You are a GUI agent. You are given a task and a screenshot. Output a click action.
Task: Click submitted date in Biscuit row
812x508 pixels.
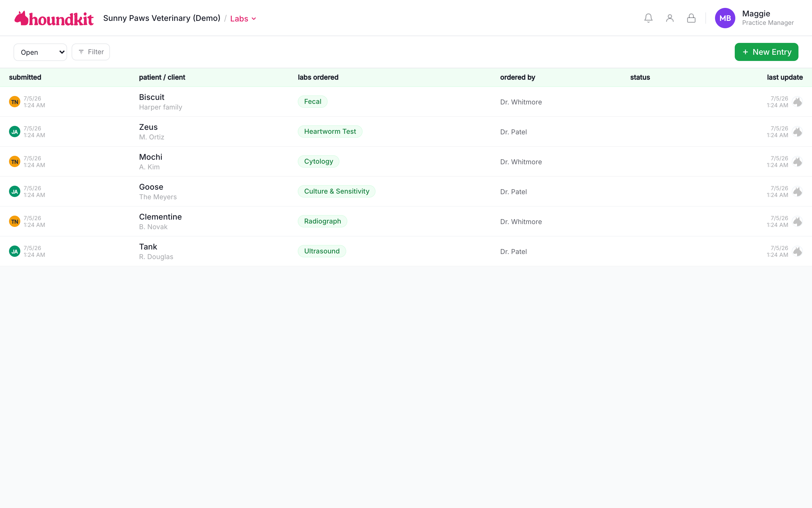click(34, 102)
